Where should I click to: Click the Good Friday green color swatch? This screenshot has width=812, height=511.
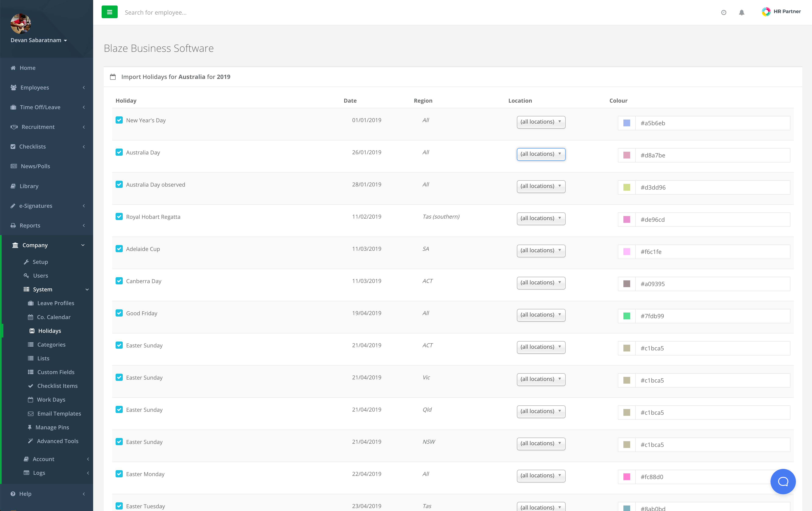pyautogui.click(x=627, y=316)
